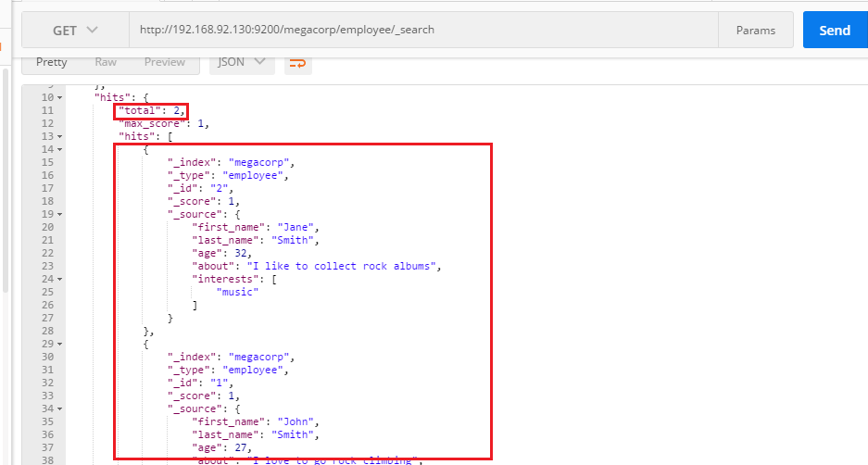Open the Params editor

point(756,30)
